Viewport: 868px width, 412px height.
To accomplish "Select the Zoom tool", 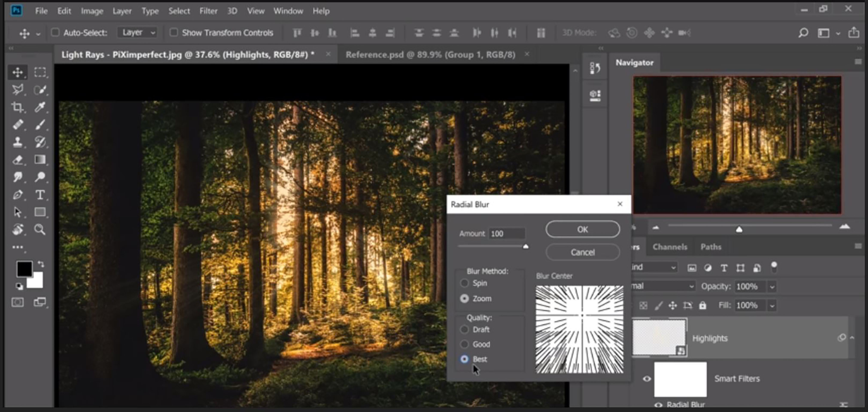I will tap(40, 230).
